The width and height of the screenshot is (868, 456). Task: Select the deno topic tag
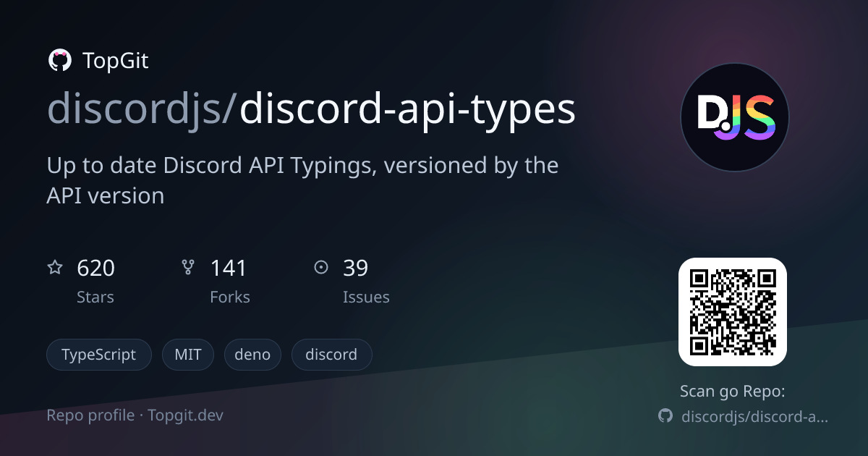[252, 355]
